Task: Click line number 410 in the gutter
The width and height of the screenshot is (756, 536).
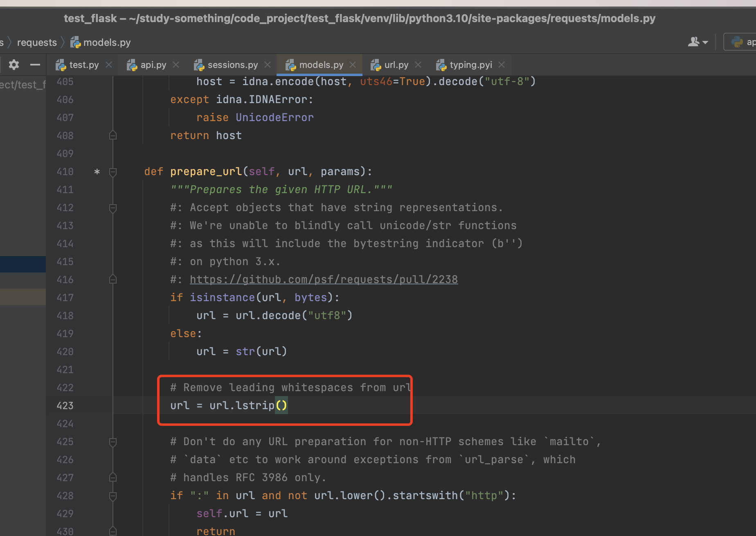Action: click(x=65, y=171)
